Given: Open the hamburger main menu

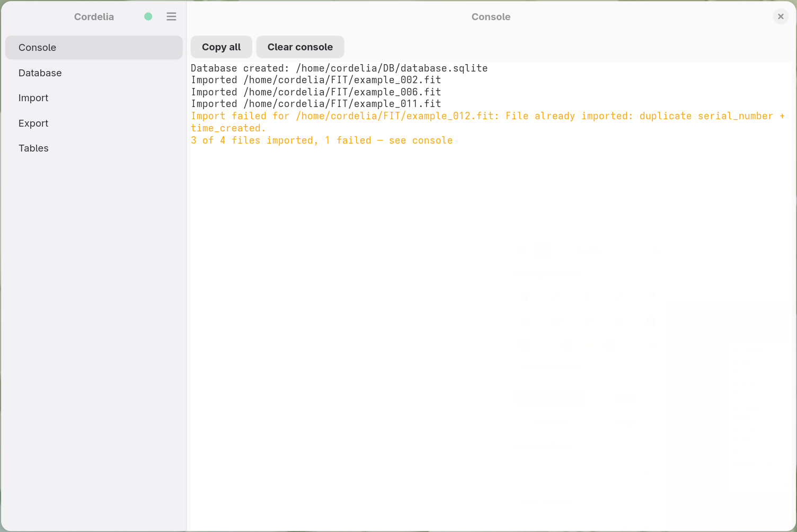Looking at the screenshot, I should pyautogui.click(x=171, y=16).
